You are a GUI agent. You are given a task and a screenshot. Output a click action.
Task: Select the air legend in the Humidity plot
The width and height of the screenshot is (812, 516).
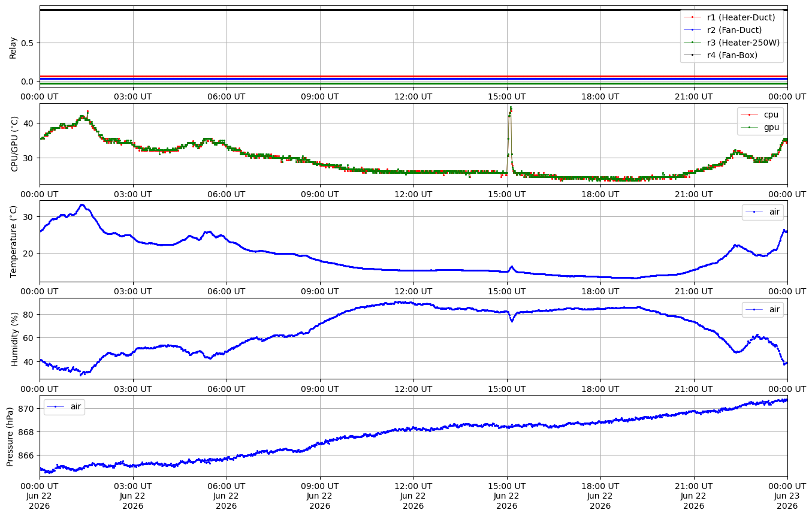tap(763, 309)
